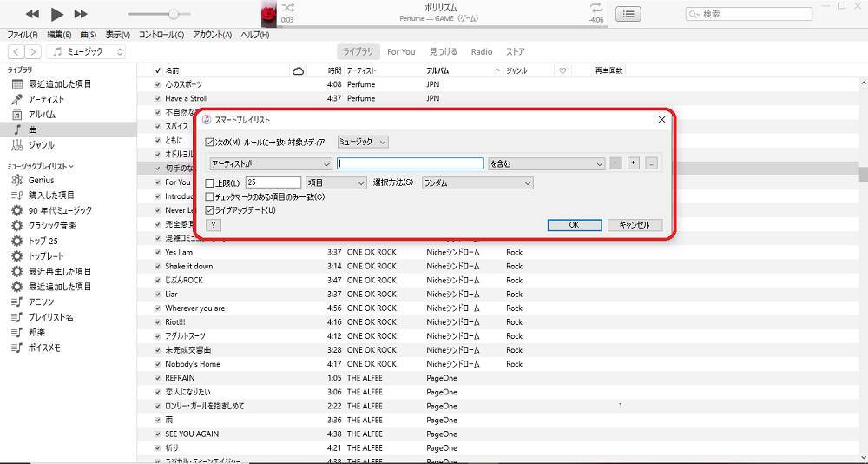Toggle the shuffle icon
Image resolution: width=868 pixels, height=464 pixels.
287,8
